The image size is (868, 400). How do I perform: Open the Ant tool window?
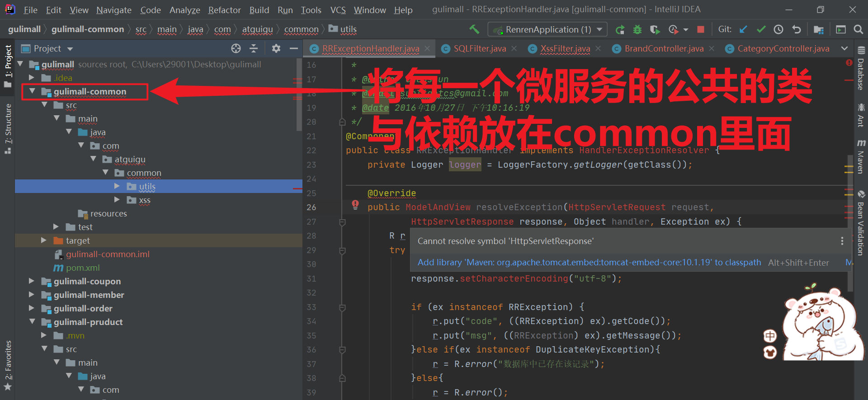(x=861, y=115)
